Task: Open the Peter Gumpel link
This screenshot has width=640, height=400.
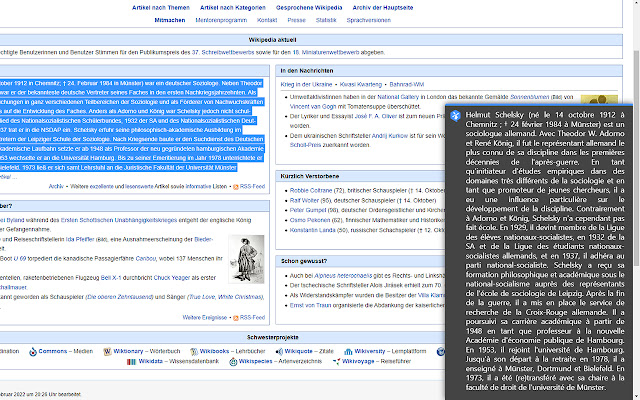Action: click(x=308, y=210)
